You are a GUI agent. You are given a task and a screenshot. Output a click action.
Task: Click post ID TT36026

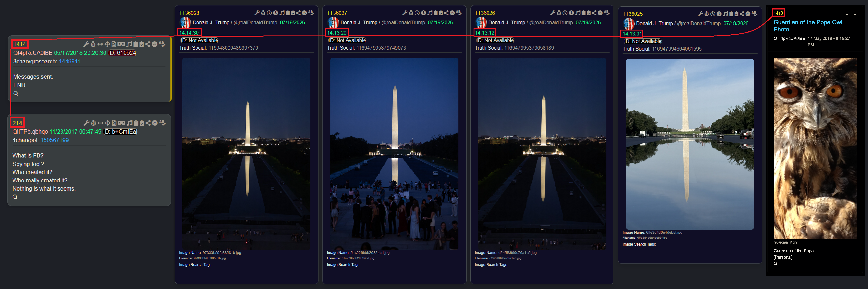(485, 13)
